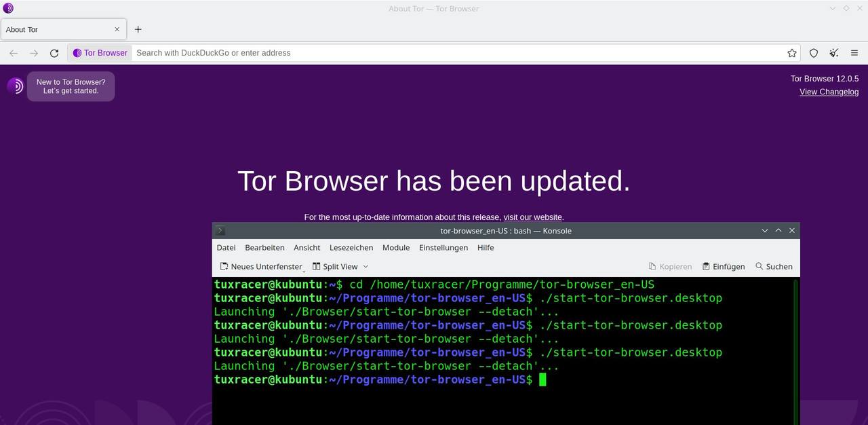Select the About Tor tab
This screenshot has height=425, width=868.
(63, 29)
